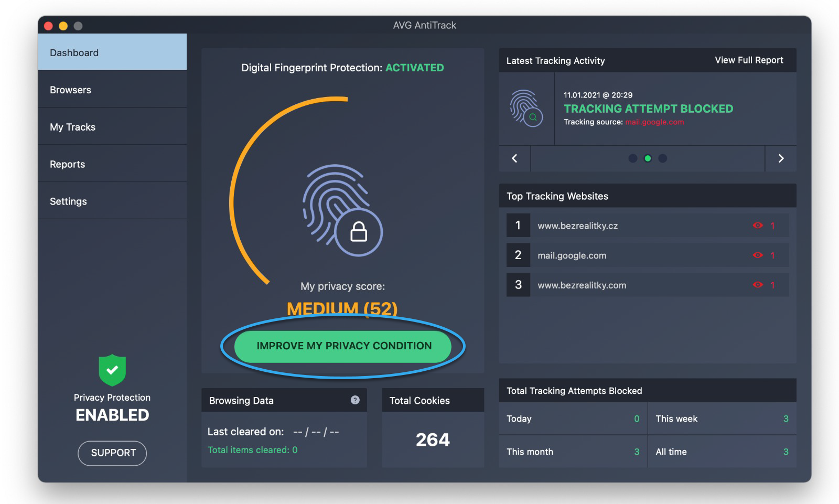Go to the previous tracking activity with the left arrow
839x504 pixels.
514,158
